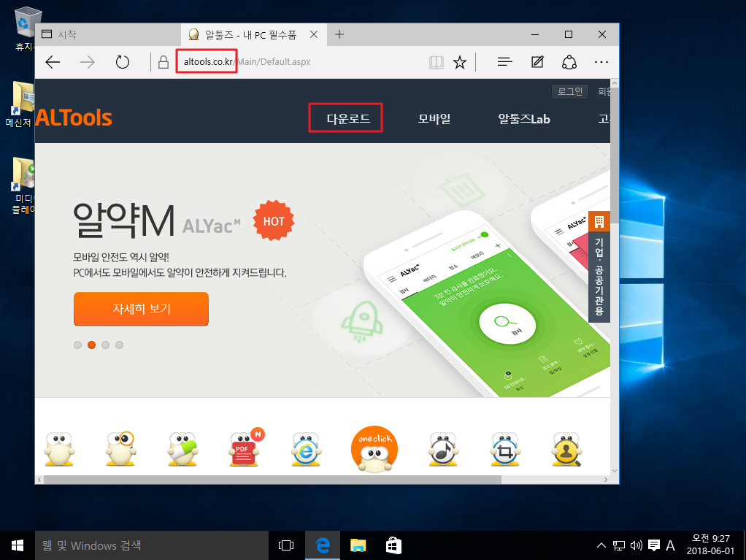Screen dimensions: 746x560
Task: Click the horizontal scrollbar right arrow
Action: tap(606, 480)
